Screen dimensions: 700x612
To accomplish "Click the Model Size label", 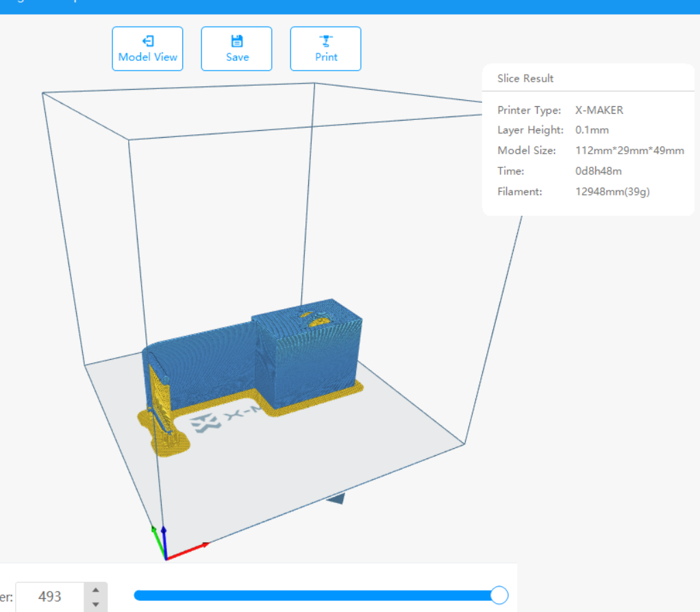I will click(x=527, y=151).
